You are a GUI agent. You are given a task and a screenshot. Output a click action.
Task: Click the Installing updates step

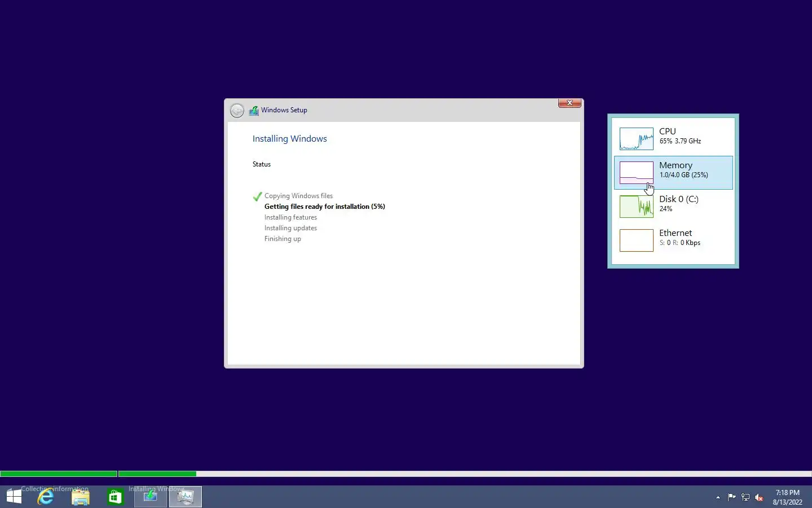[x=290, y=228]
